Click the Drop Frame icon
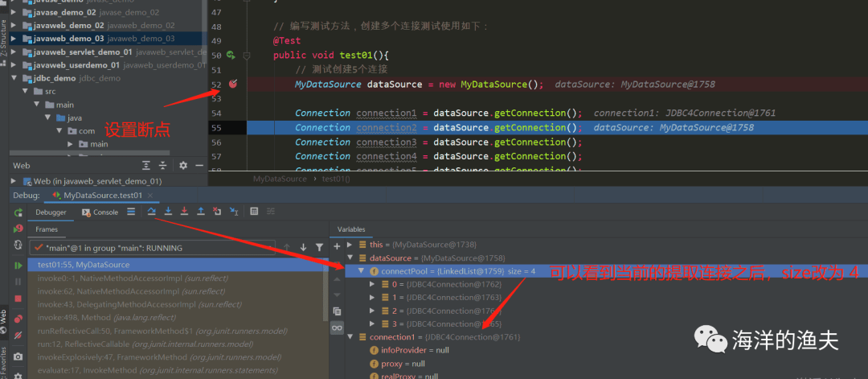 coord(218,211)
